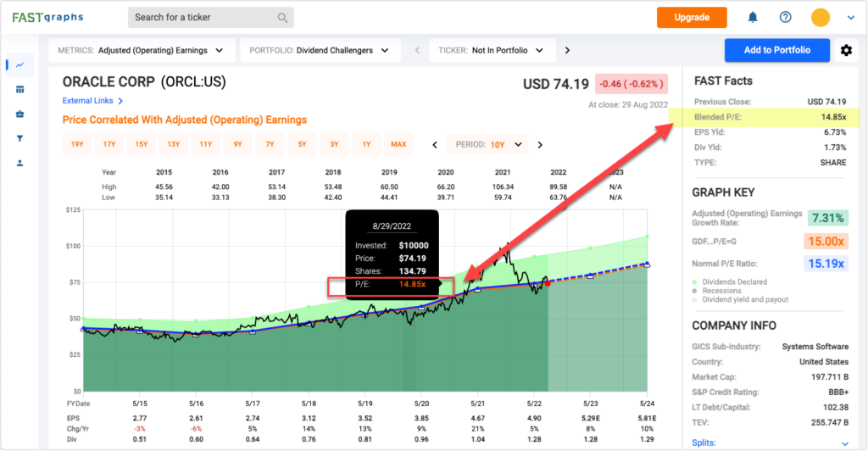
Task: Click the FASTgraphs logo
Action: tap(47, 17)
